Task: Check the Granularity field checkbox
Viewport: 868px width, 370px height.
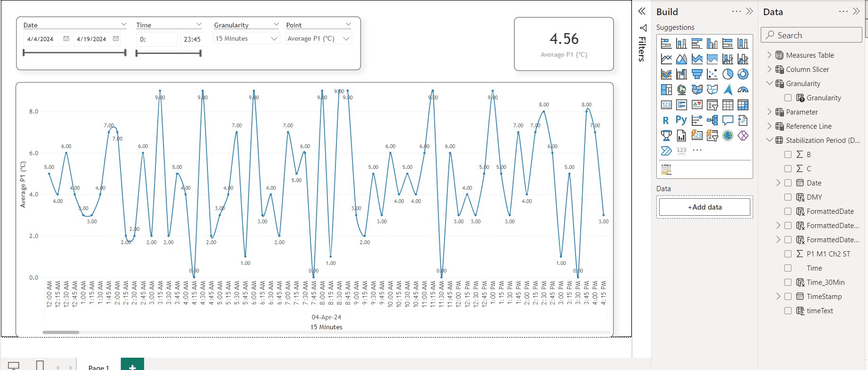Action: click(788, 98)
